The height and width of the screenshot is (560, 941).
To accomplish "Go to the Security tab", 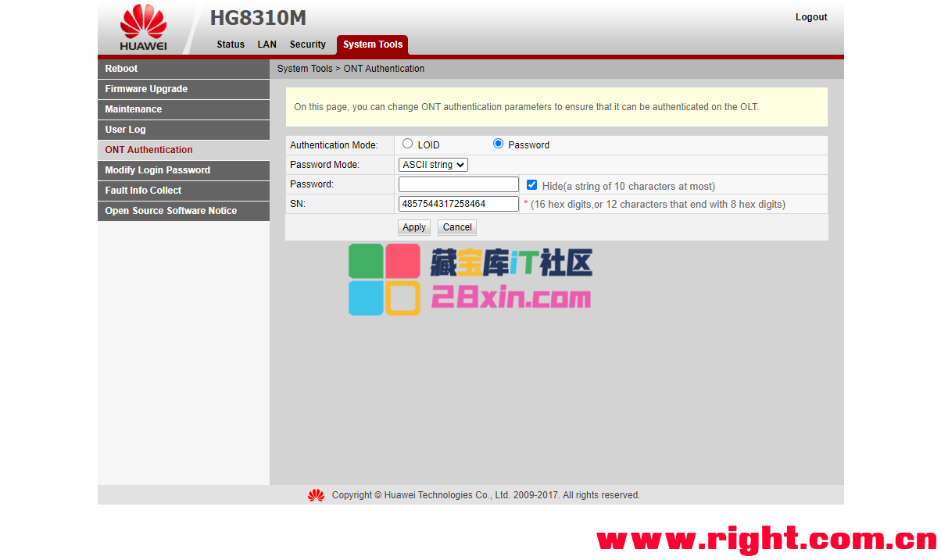I will coord(307,45).
